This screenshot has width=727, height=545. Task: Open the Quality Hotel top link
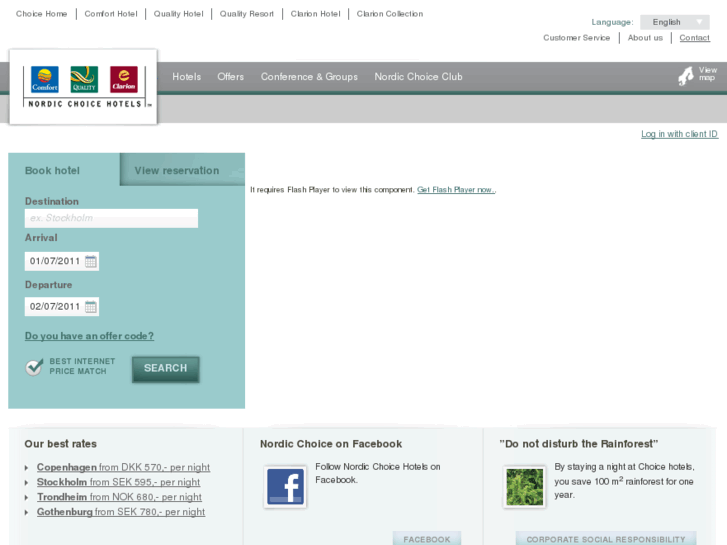(179, 14)
